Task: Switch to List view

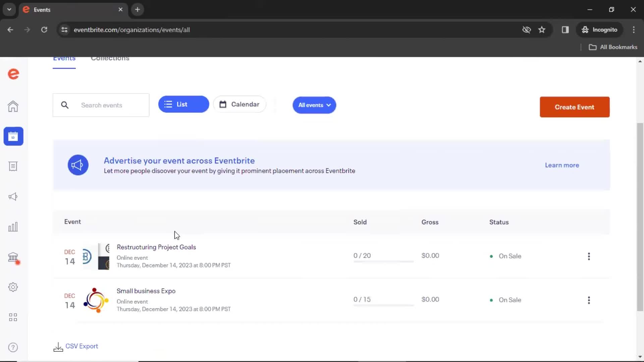Action: [183, 104]
